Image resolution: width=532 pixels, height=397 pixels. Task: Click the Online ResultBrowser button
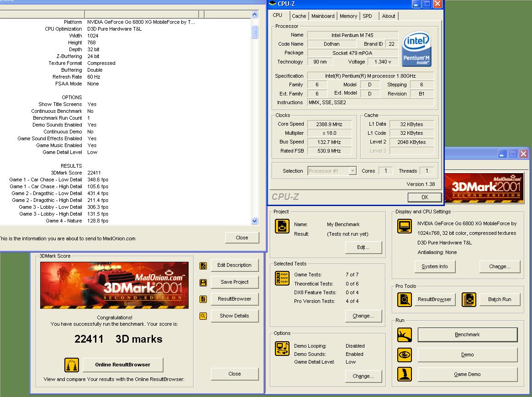(x=123, y=365)
